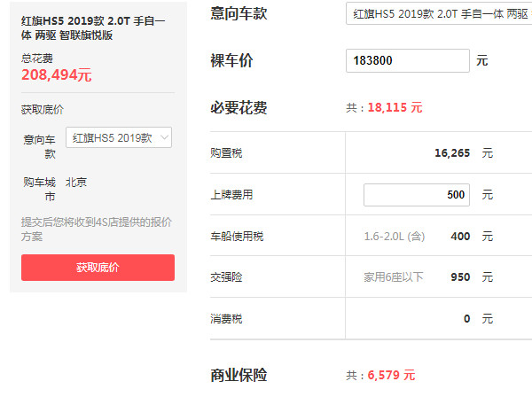Select 北京 as the 购车城市
The width and height of the screenshot is (532, 397).
pos(76,182)
